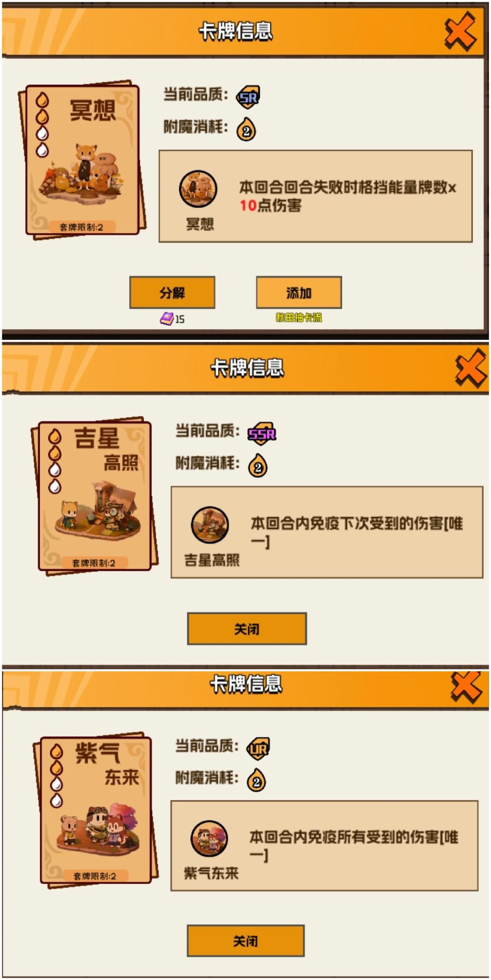Click 关闭 under the 紫气东来 card
Screen dimensions: 491x980
(x=245, y=941)
